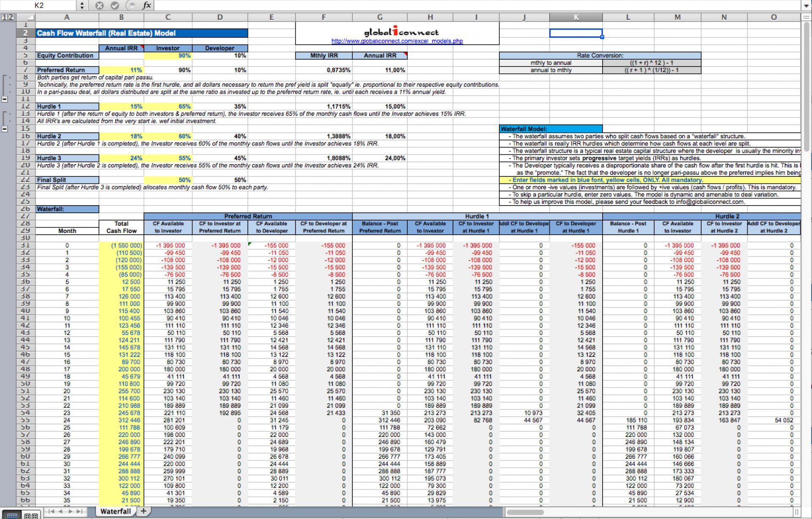Click the Hurdle 2 investor 60% cell
This screenshot has height=519, width=812.
[168, 136]
